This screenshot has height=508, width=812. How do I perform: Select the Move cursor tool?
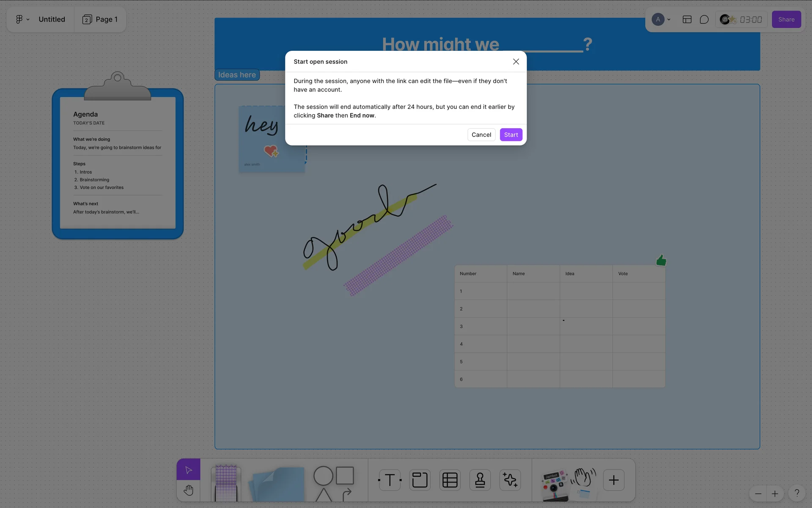tap(188, 470)
